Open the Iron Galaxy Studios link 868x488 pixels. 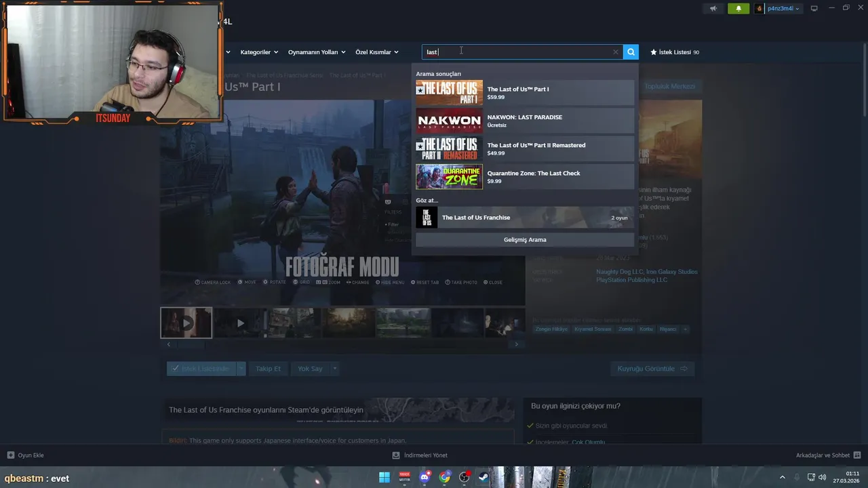point(672,272)
